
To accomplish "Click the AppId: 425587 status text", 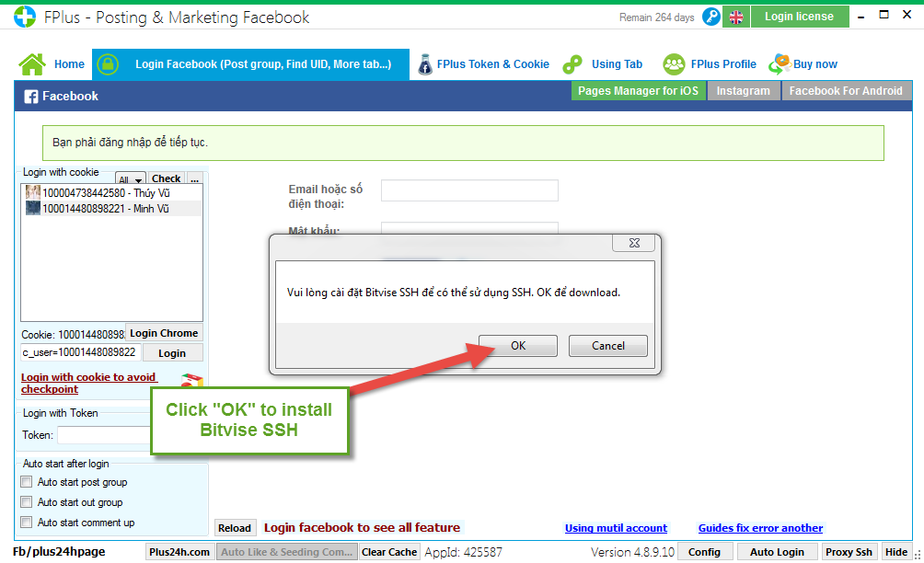I will tap(463, 552).
